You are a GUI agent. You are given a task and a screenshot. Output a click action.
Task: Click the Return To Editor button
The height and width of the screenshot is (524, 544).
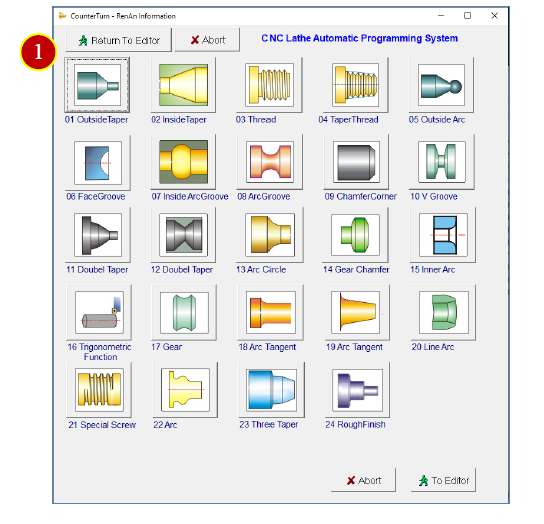(x=119, y=40)
